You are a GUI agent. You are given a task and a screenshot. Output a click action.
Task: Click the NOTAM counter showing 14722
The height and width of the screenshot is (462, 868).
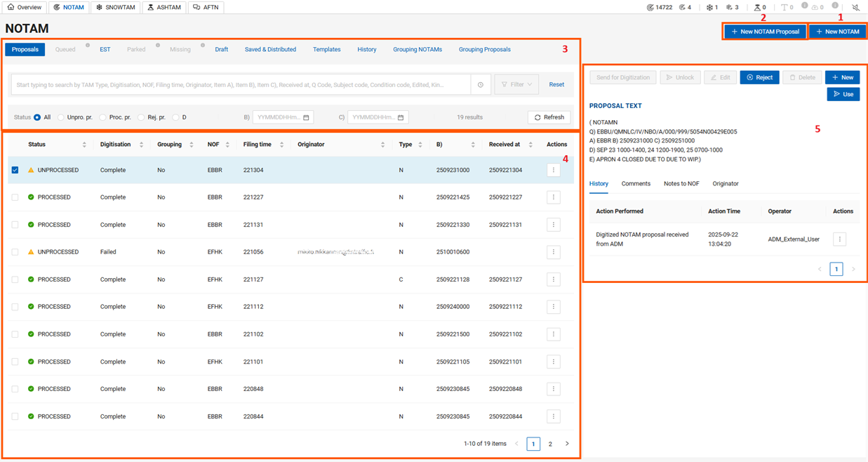[660, 7]
